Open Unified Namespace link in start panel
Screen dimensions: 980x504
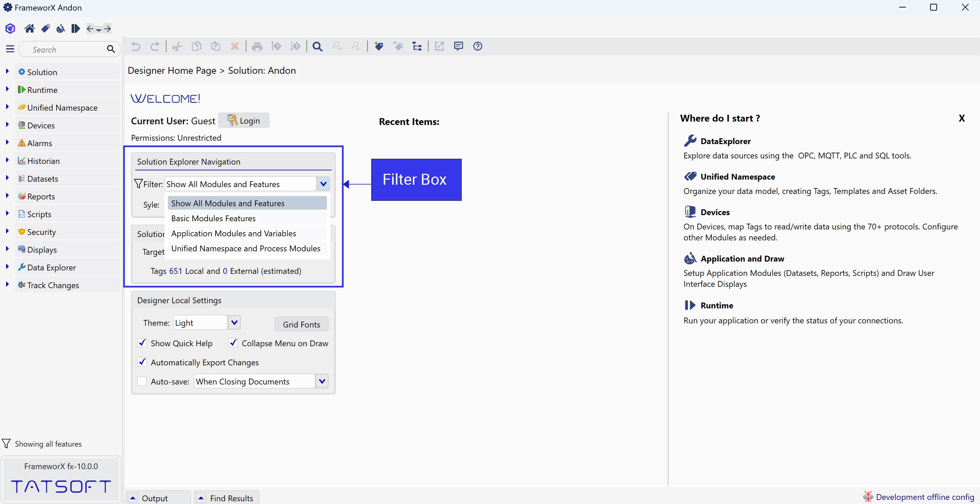[x=737, y=177]
